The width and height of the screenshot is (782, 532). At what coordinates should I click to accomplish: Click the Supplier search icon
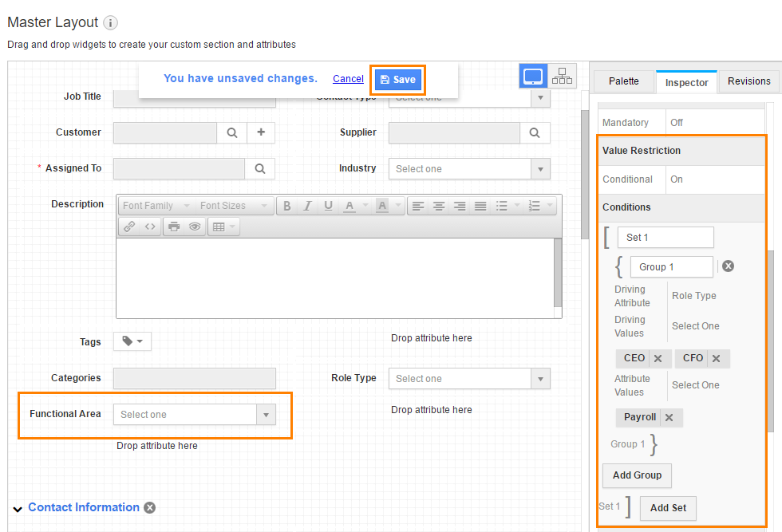(x=535, y=132)
